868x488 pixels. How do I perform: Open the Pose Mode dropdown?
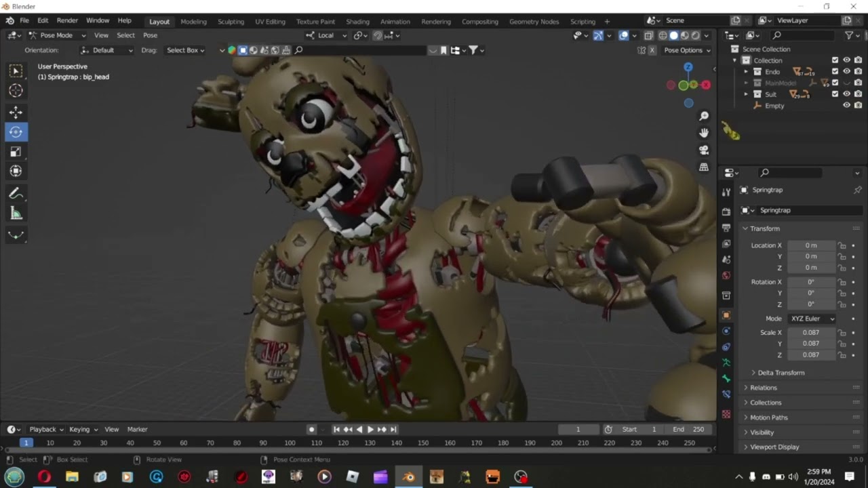click(x=57, y=35)
